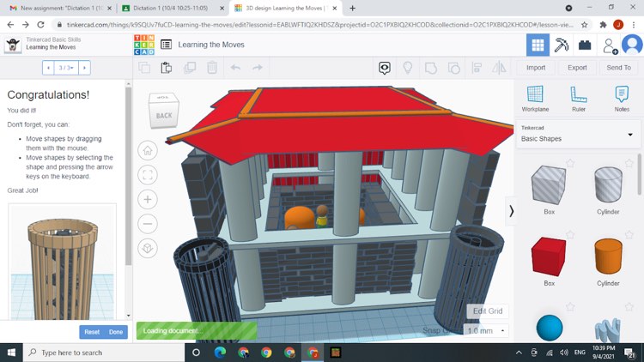
Task: Click the Windows Start button
Action: point(11,353)
